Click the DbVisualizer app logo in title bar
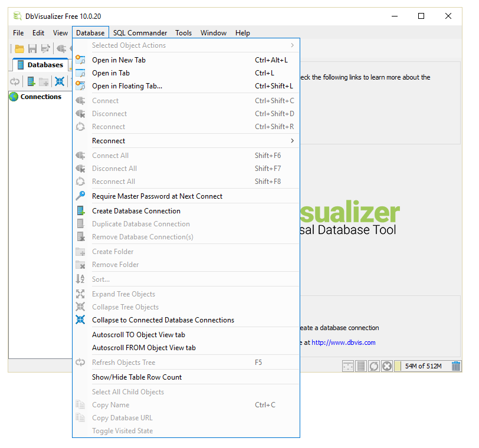Viewport: 479px width, 448px height. tap(18, 16)
